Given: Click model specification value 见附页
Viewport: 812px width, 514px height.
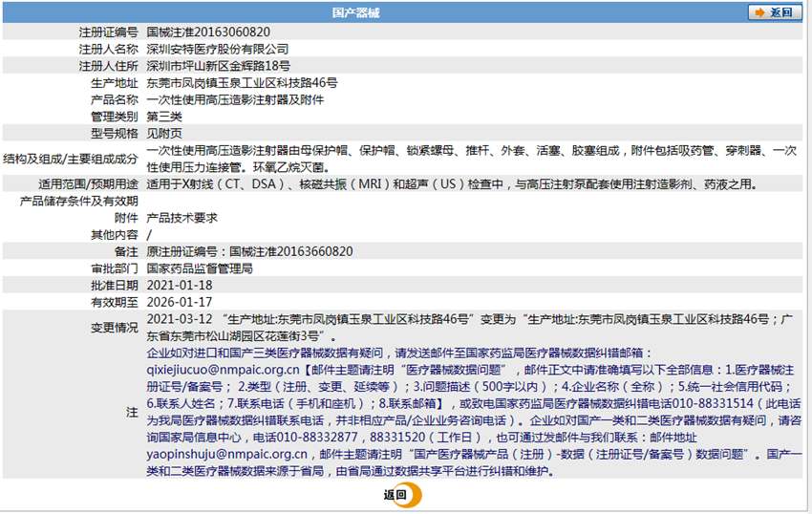Looking at the screenshot, I should 164,134.
